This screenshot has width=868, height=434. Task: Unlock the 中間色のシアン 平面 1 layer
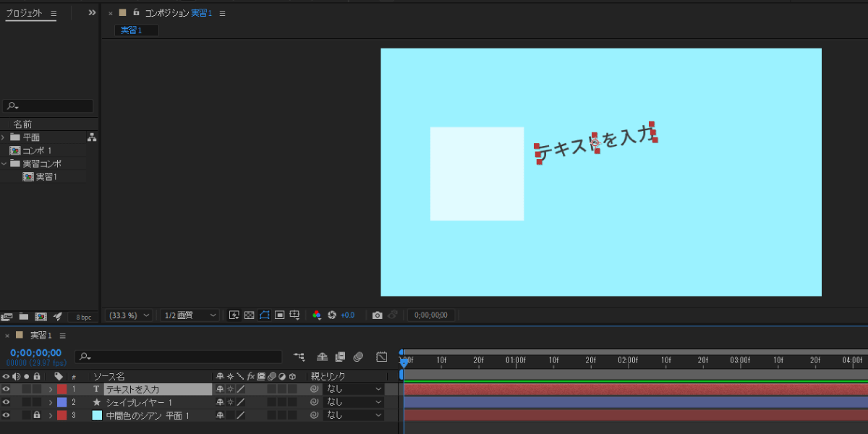tap(36, 415)
